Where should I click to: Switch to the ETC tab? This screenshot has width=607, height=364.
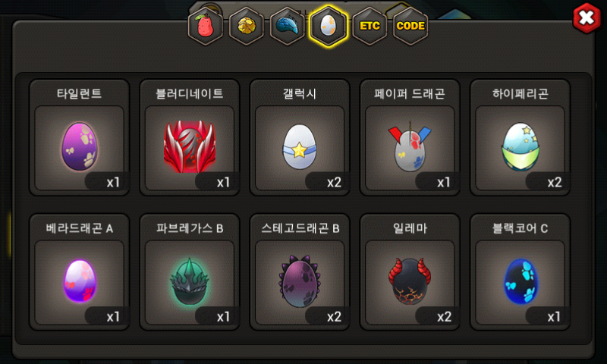coord(370,26)
